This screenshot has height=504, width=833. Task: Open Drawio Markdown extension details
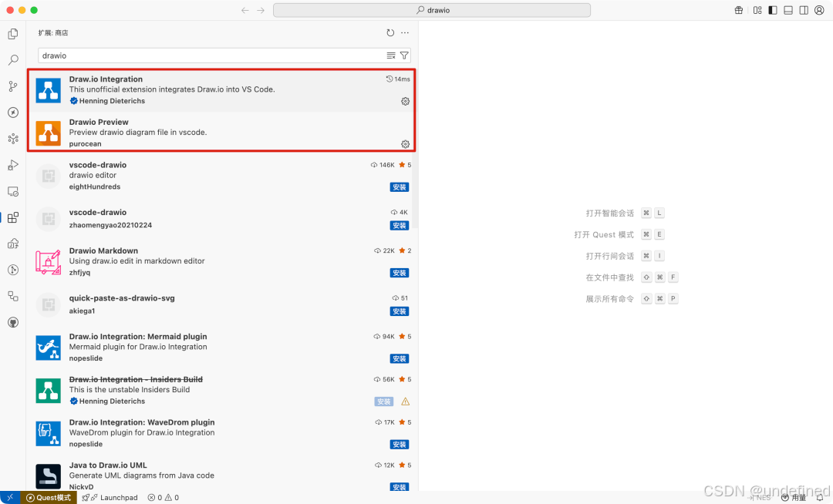221,261
